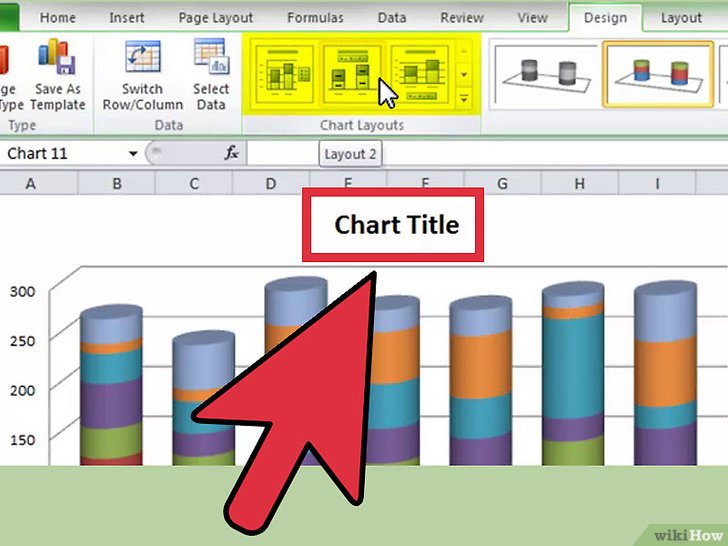The image size is (728, 546).
Task: Select purple segment in first column
Action: click(111, 404)
